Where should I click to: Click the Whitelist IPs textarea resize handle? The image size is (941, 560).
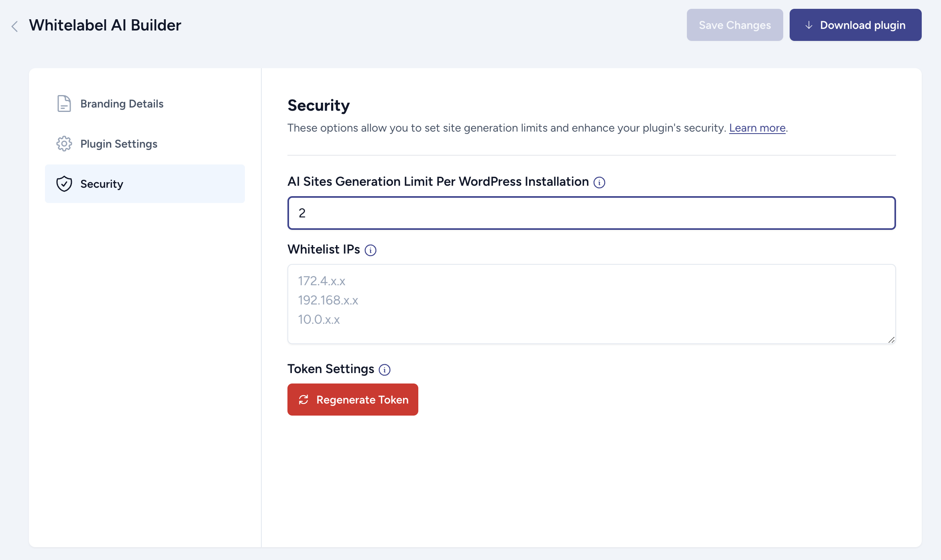click(891, 340)
